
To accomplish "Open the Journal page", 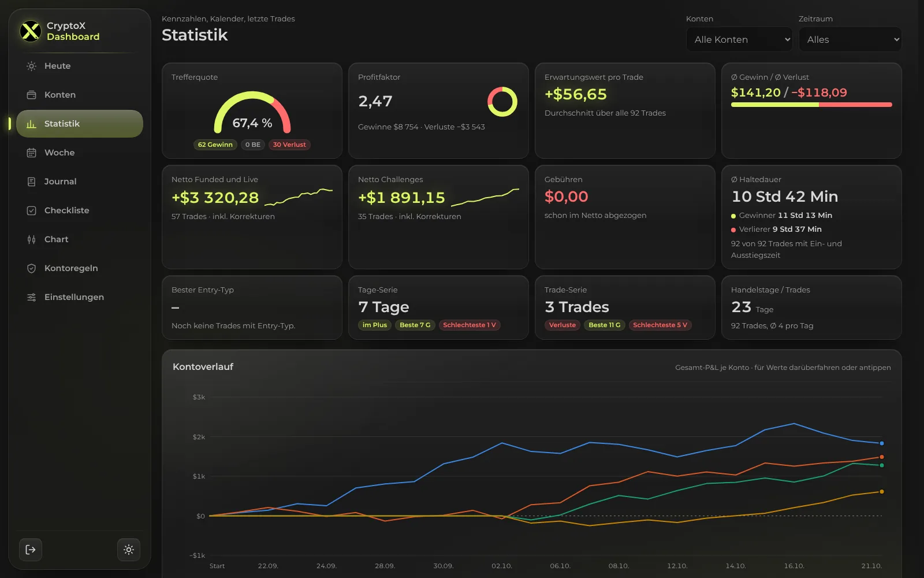I will (x=80, y=181).
